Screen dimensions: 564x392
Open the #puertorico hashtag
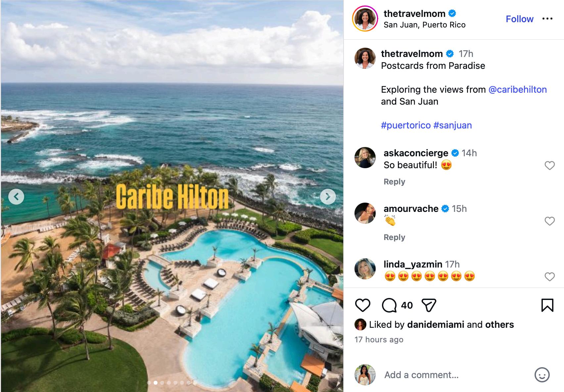(406, 125)
